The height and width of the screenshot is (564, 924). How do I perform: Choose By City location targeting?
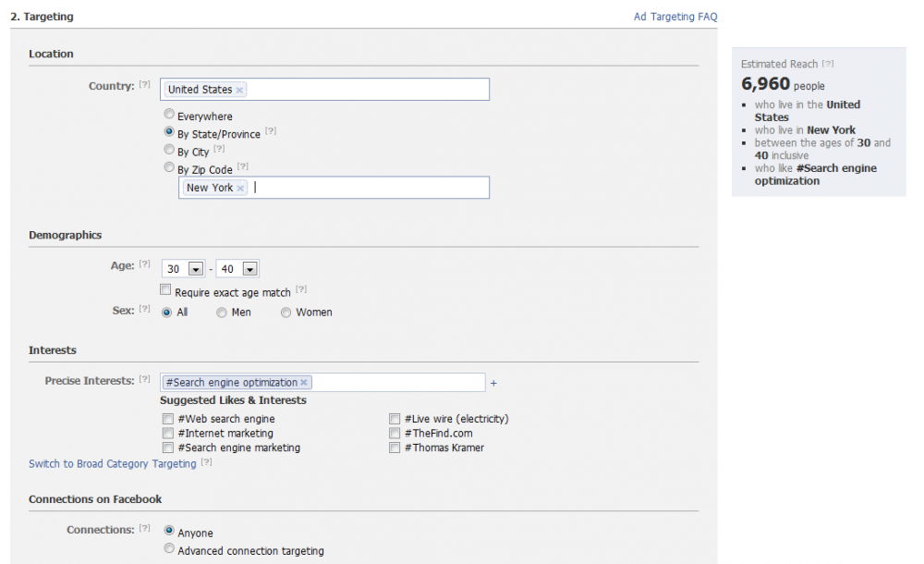coord(169,151)
